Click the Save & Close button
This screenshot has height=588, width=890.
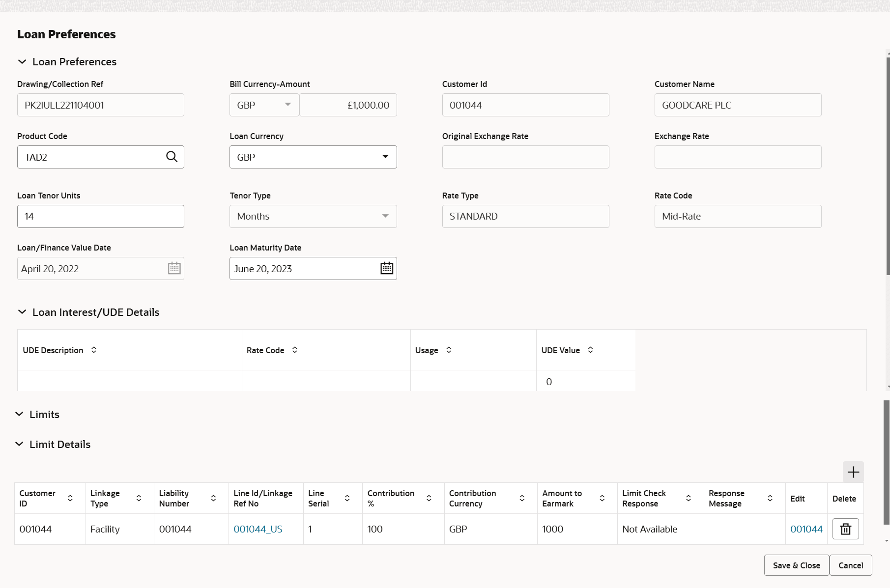click(796, 565)
